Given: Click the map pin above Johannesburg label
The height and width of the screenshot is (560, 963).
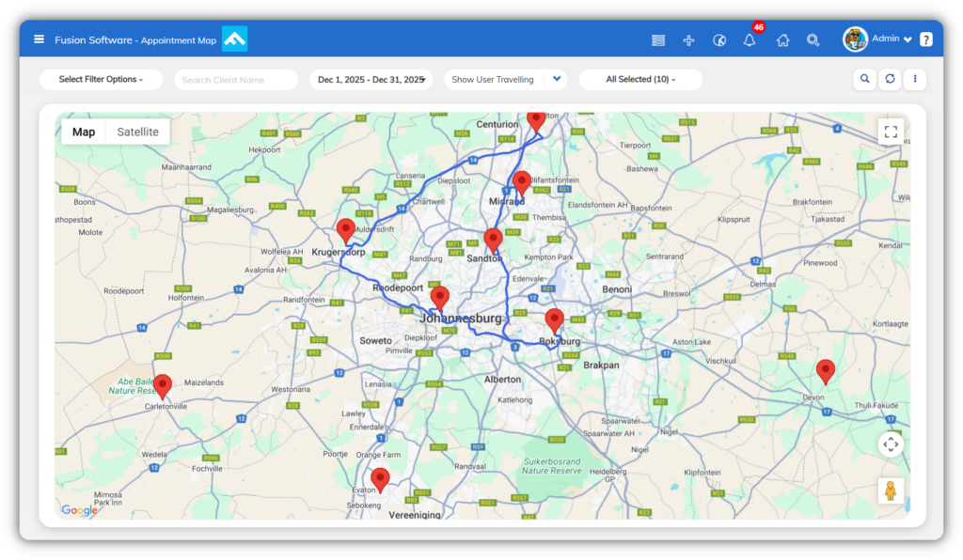Looking at the screenshot, I should pyautogui.click(x=440, y=299).
